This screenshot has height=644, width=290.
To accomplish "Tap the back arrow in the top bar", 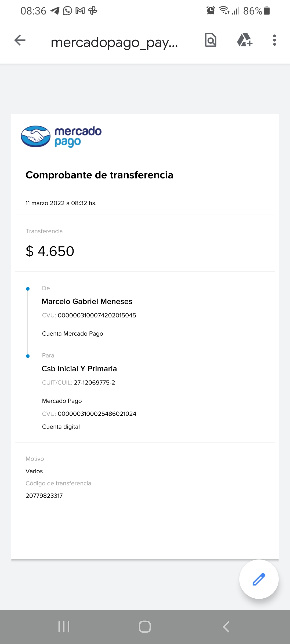I will (20, 41).
